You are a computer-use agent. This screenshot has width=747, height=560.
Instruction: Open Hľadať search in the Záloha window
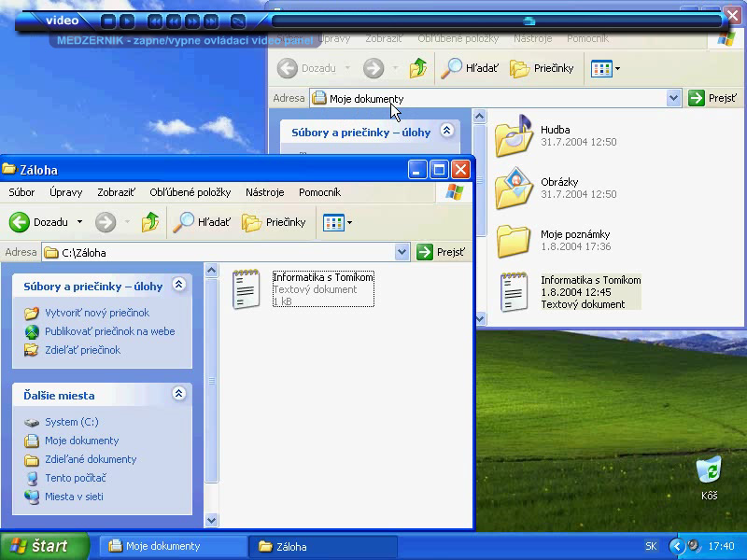[202, 222]
